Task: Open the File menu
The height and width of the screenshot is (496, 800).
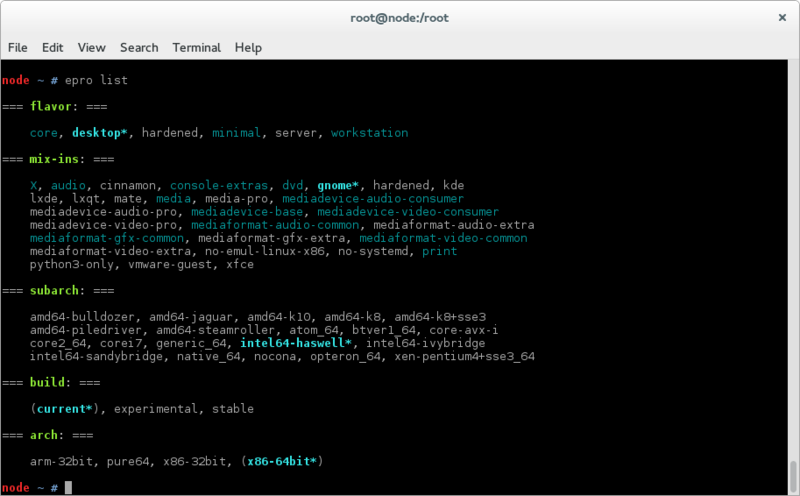Action: pyautogui.click(x=18, y=47)
